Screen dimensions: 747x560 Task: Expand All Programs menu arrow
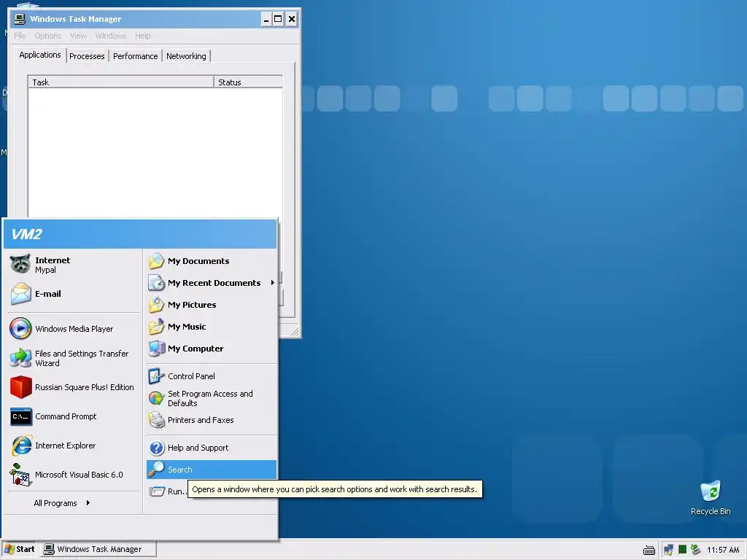click(x=88, y=503)
